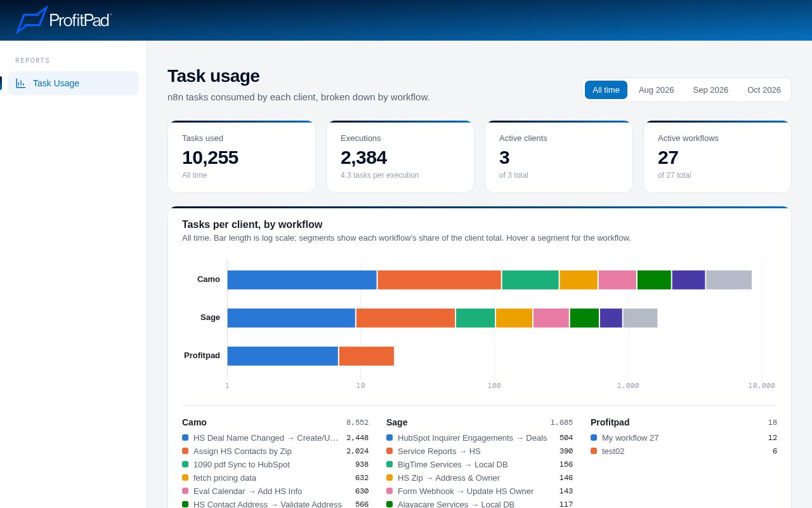Click Sage's gray bar segment
Image resolution: width=812 pixels, height=508 pixels.
[640, 318]
